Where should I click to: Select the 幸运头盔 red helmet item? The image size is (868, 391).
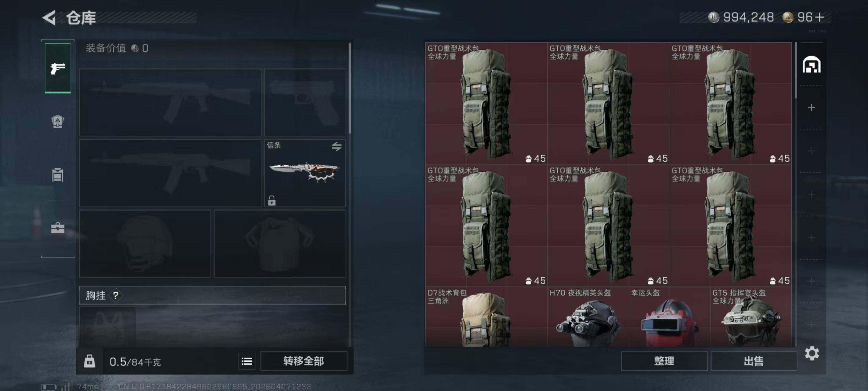pyautogui.click(x=669, y=317)
